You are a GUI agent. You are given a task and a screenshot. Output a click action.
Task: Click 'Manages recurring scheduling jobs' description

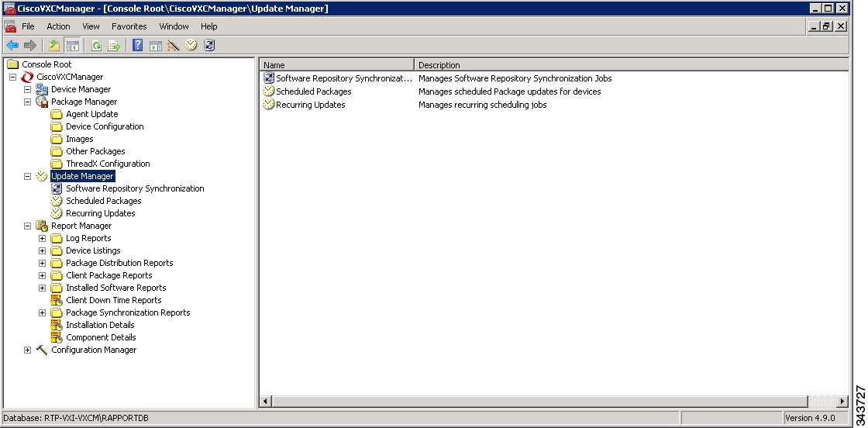click(482, 105)
